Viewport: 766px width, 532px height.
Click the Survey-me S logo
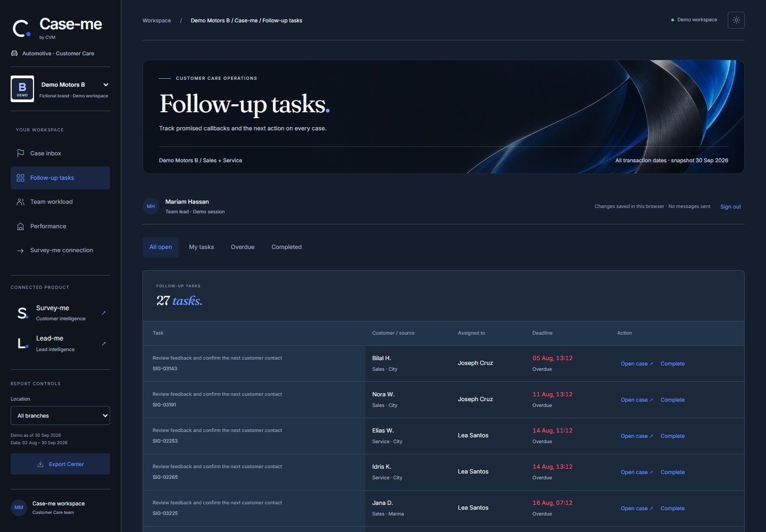pos(22,313)
